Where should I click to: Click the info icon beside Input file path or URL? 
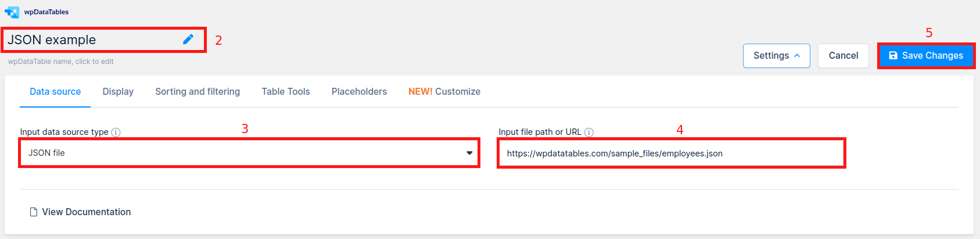tap(588, 132)
